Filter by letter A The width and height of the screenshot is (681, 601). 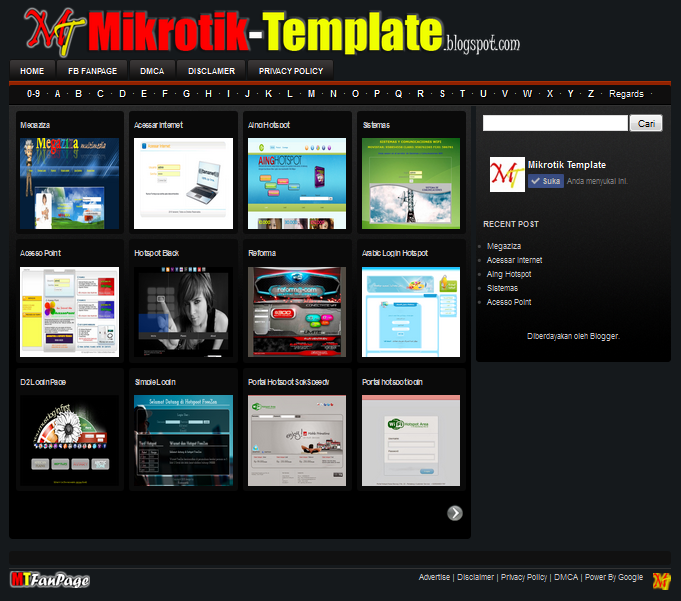[57, 94]
